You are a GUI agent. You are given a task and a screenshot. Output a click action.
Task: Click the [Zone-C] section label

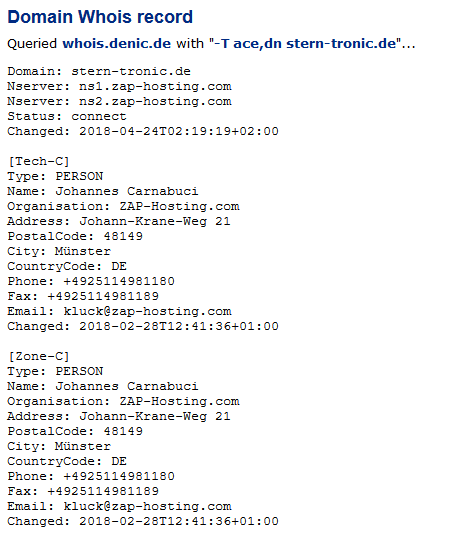(x=38, y=356)
